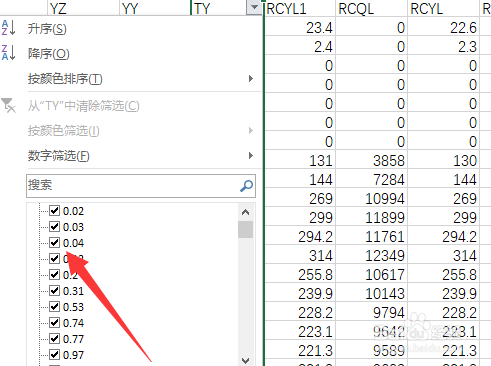Open 按颜色排序(T) submenu
The width and height of the screenshot is (491, 366).
click(x=65, y=79)
